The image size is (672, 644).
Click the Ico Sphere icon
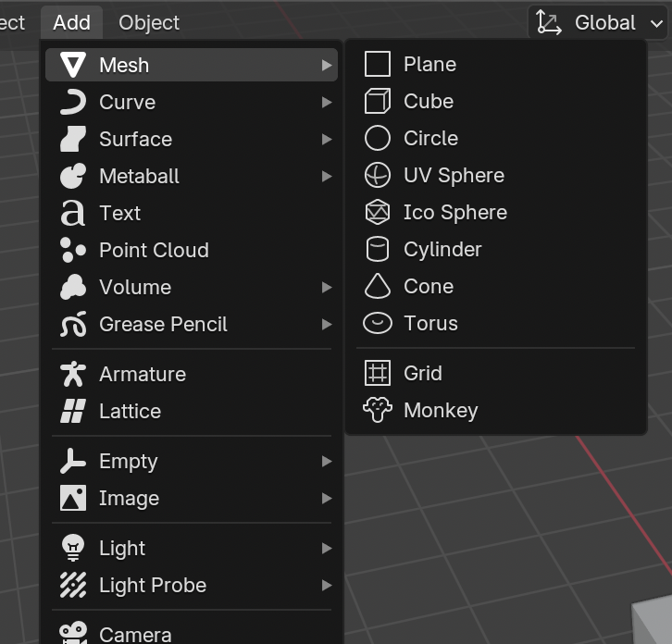tap(378, 212)
